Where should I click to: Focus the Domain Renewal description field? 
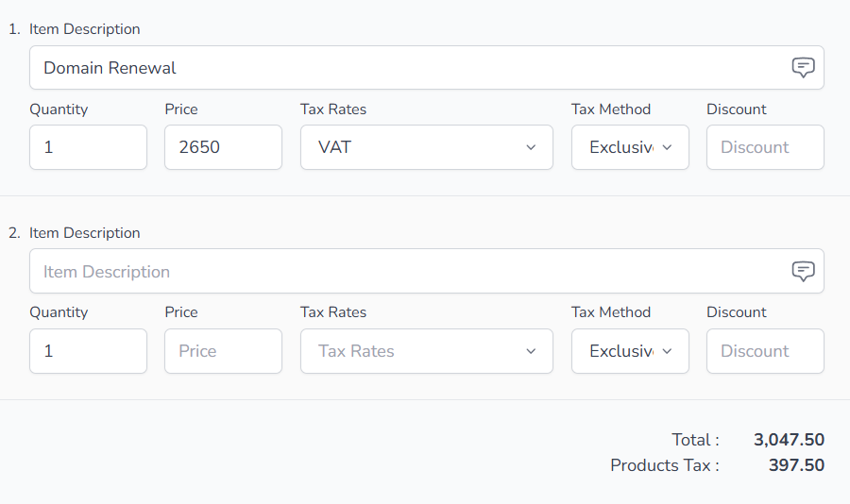[427, 68]
